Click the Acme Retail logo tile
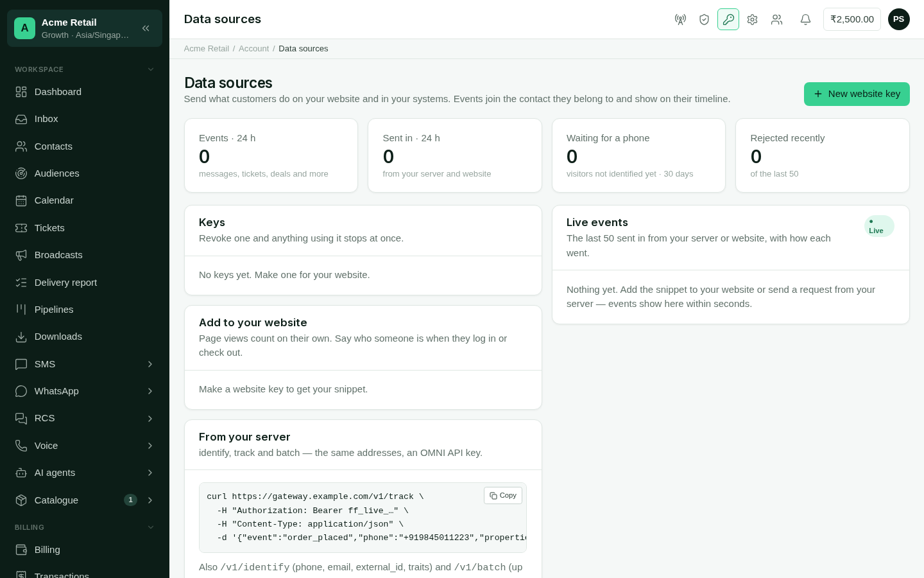924x578 pixels. click(24, 28)
